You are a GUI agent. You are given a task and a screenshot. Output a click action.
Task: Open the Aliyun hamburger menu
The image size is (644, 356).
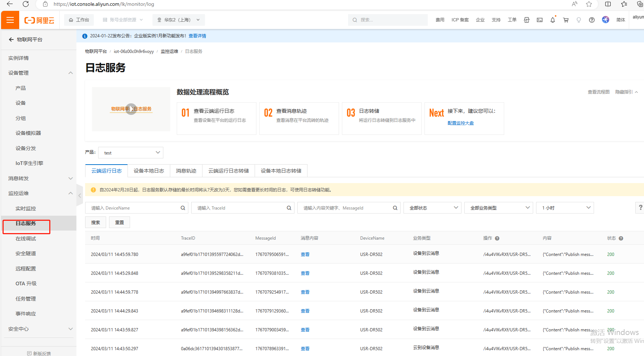click(x=10, y=20)
